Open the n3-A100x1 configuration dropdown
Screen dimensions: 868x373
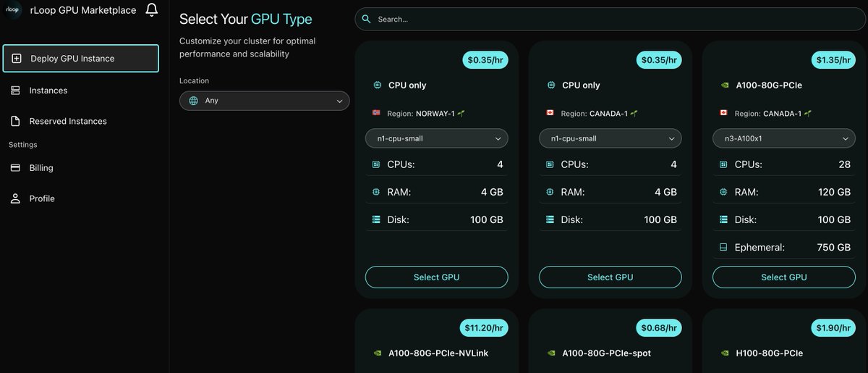[783, 138]
